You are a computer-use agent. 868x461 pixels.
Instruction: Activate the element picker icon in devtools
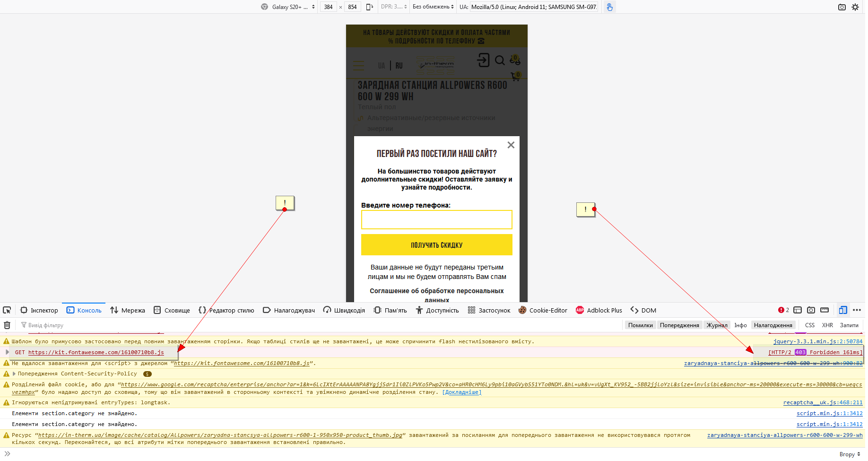tap(7, 310)
